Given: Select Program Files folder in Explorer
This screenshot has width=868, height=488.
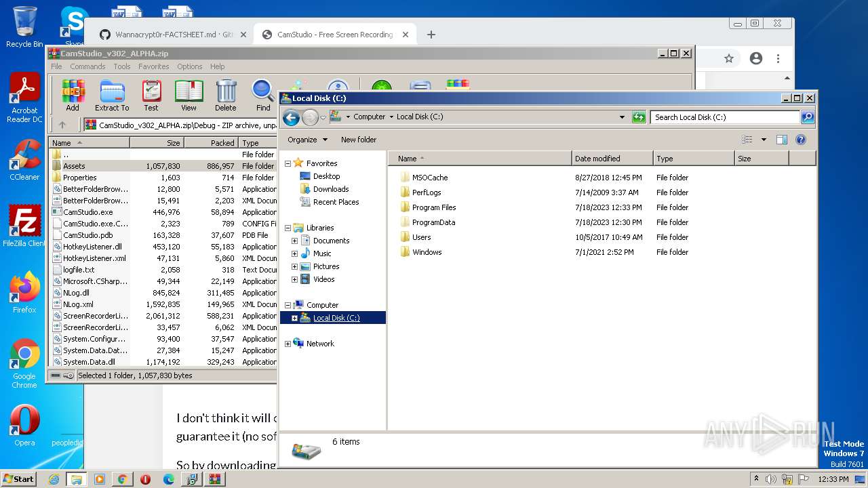Looking at the screenshot, I should click(434, 207).
